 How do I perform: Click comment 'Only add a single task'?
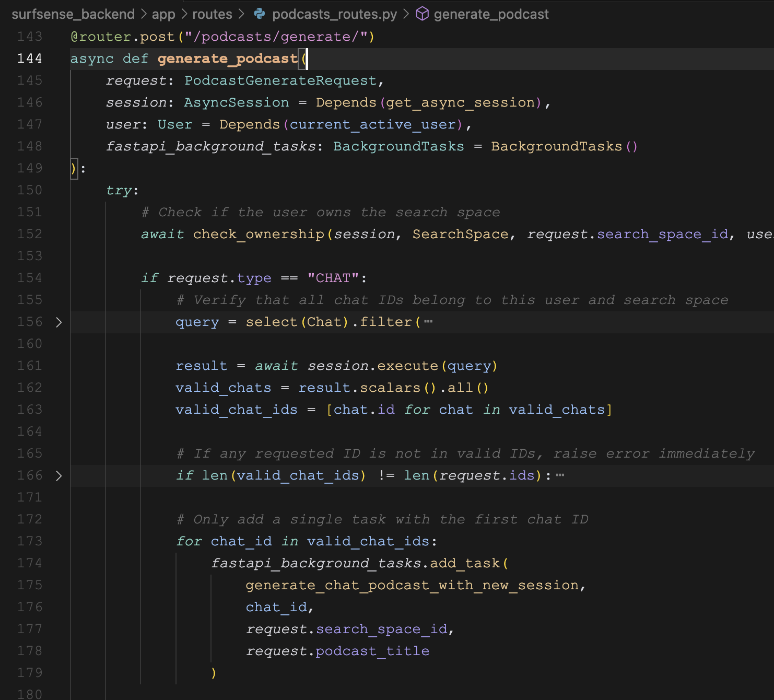(382, 519)
